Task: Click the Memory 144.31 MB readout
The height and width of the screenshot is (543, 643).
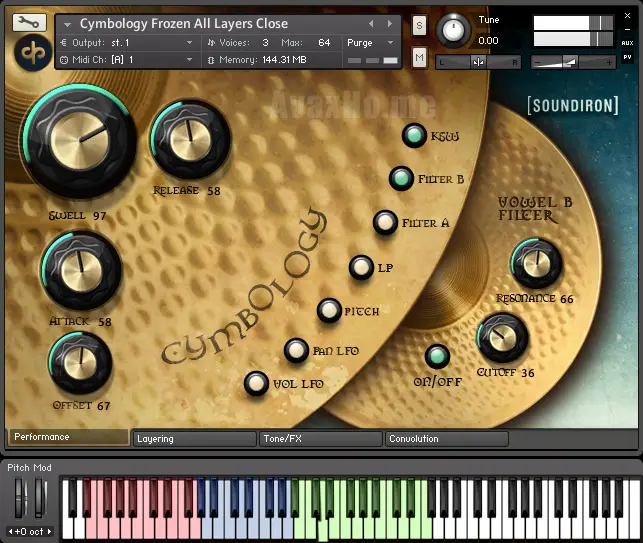Action: coord(262,60)
